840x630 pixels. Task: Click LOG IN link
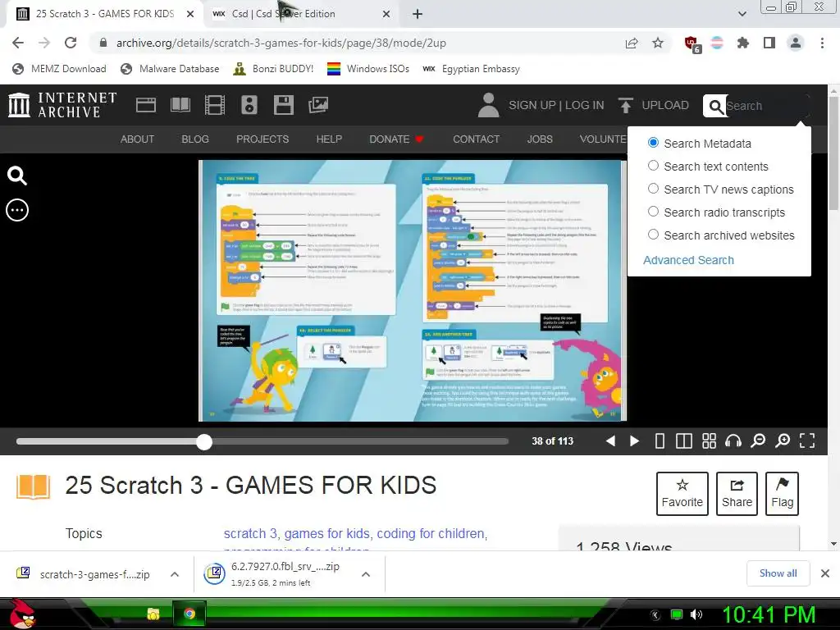[584, 105]
